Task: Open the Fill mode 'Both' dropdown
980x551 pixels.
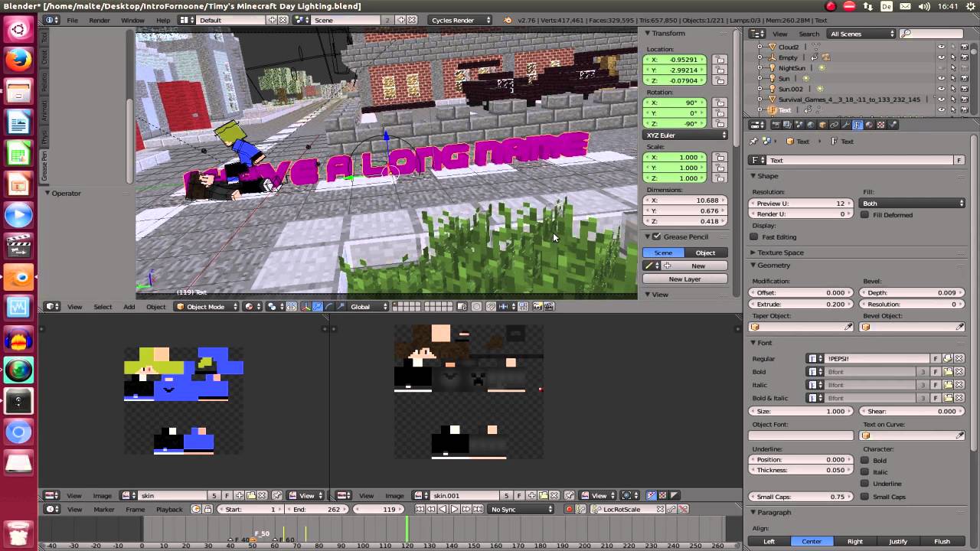Action: 913,204
